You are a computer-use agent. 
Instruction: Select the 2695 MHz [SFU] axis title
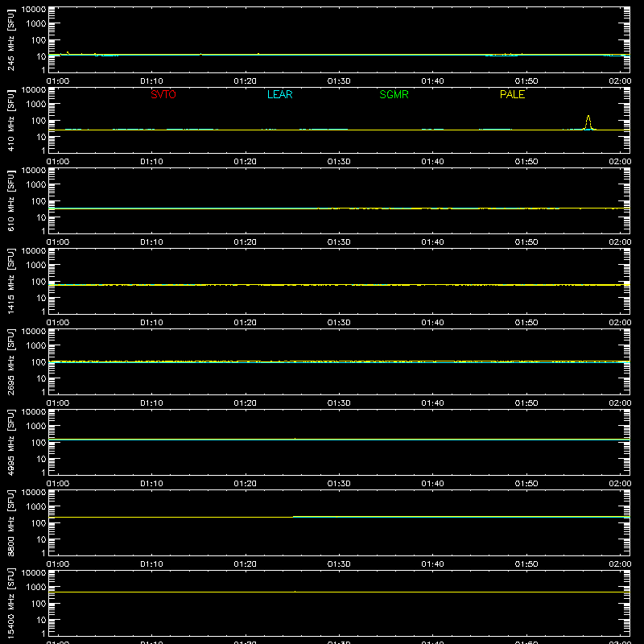point(10,361)
